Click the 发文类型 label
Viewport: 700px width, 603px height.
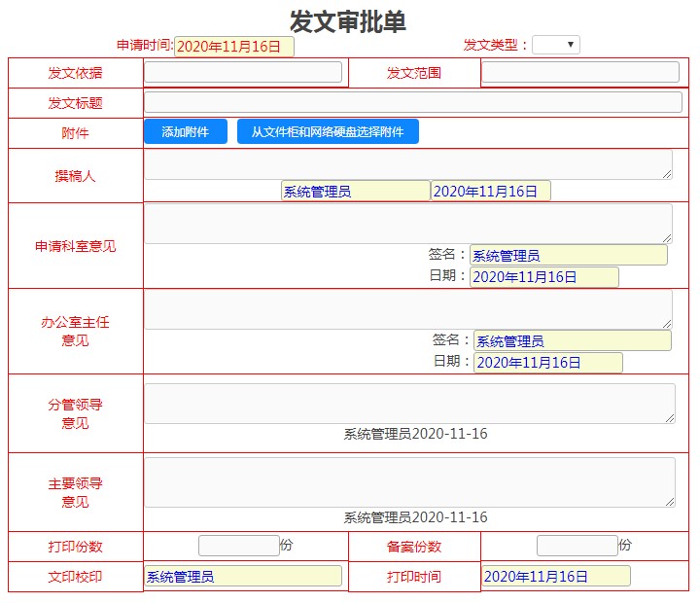pyautogui.click(x=495, y=45)
